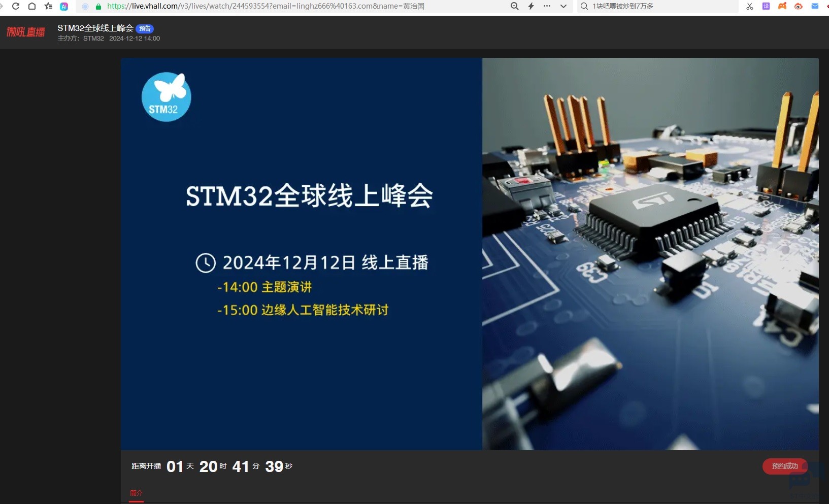Click the date text 2024-12-12 14:00
The width and height of the screenshot is (829, 504).
(x=135, y=39)
